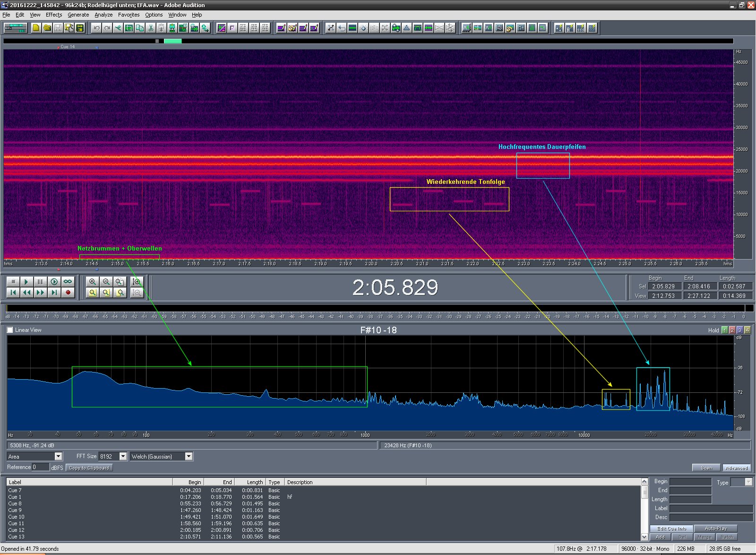Screen dimensions: 756x555
Task: Click the Play Looped infinity button
Action: (68, 282)
